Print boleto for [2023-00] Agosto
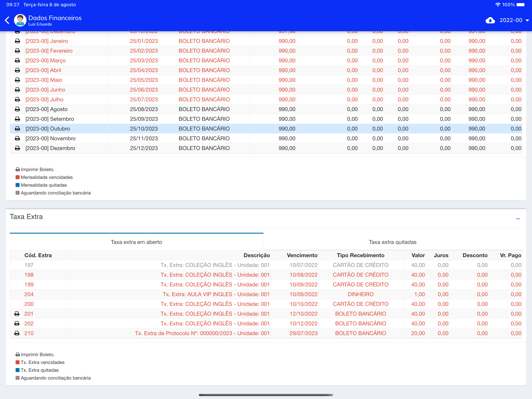Image resolution: width=532 pixels, height=399 pixels. (17, 109)
